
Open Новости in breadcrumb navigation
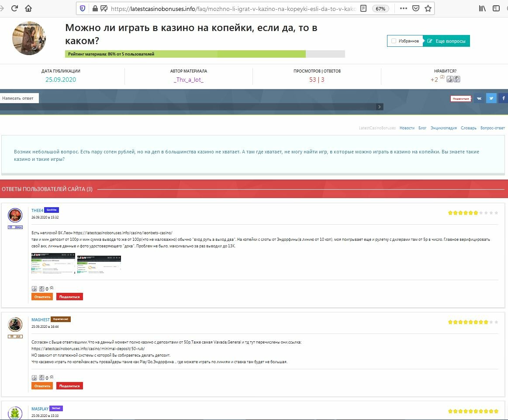(x=407, y=128)
